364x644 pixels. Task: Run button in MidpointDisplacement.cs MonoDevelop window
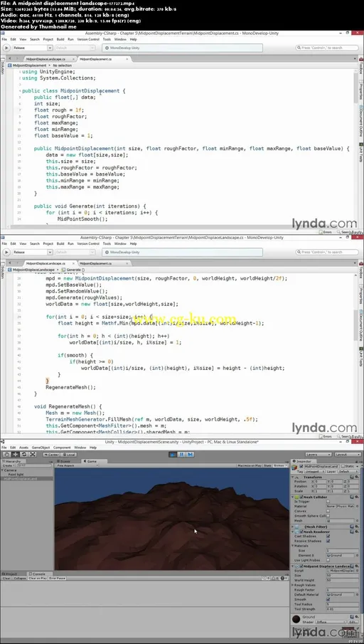tap(6, 48)
